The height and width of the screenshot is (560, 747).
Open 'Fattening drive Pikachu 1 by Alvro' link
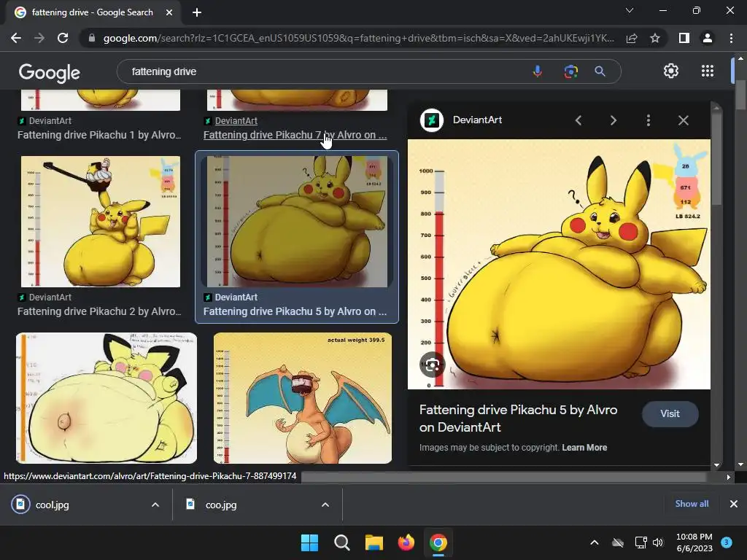tap(99, 135)
